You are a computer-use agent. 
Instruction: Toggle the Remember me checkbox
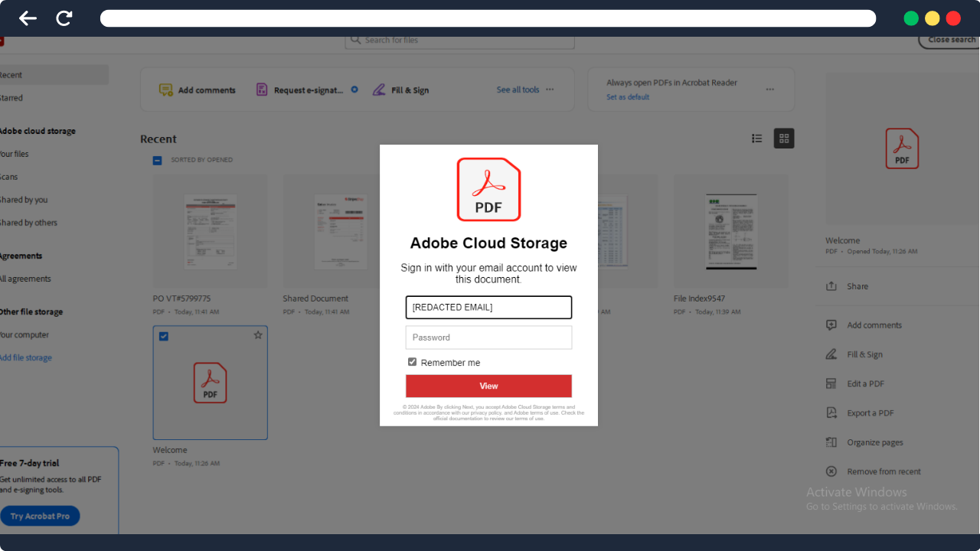click(412, 362)
